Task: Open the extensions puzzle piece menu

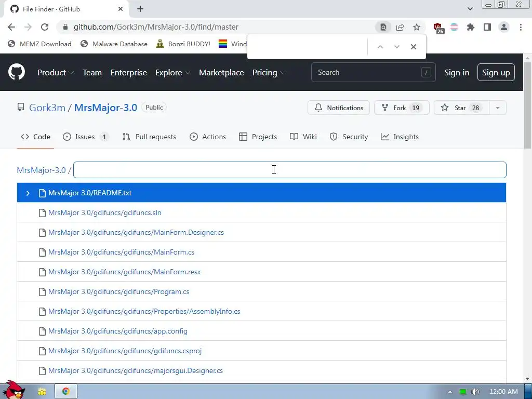Action: pyautogui.click(x=471, y=27)
